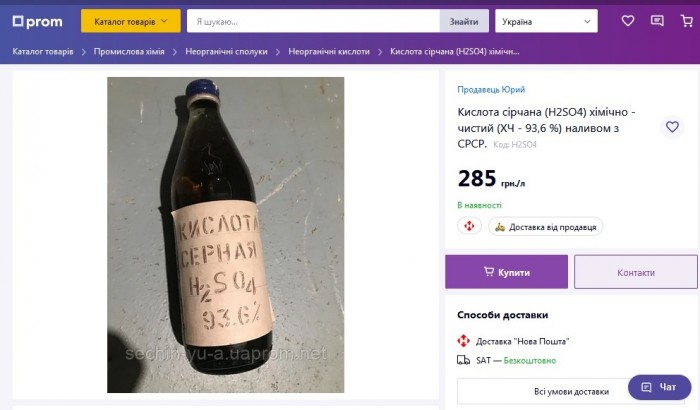
Task: Click the prom logo icon
Action: click(x=18, y=21)
